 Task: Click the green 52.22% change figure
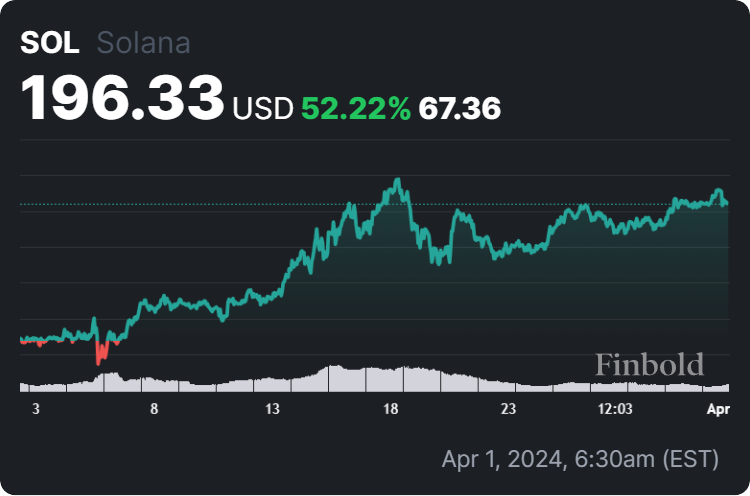click(x=356, y=108)
